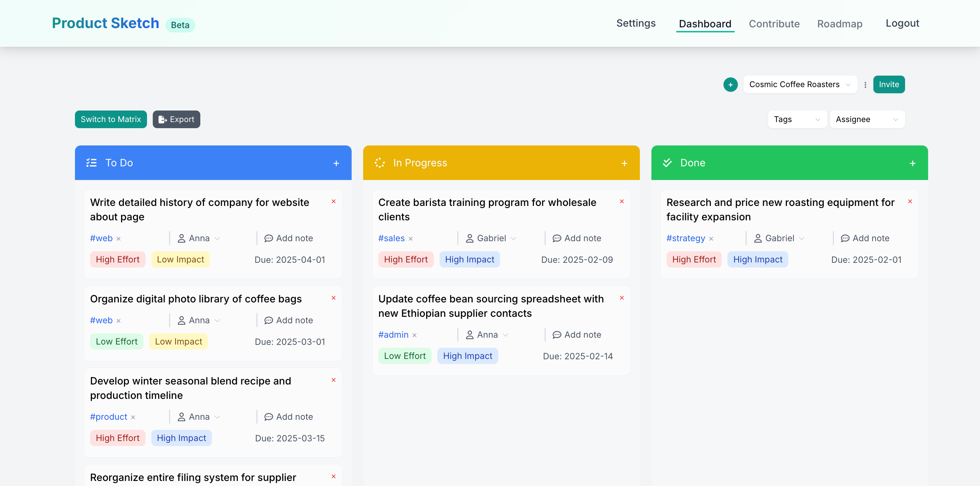Open the three-dot project options menu
The image size is (980, 486).
pyautogui.click(x=865, y=84)
